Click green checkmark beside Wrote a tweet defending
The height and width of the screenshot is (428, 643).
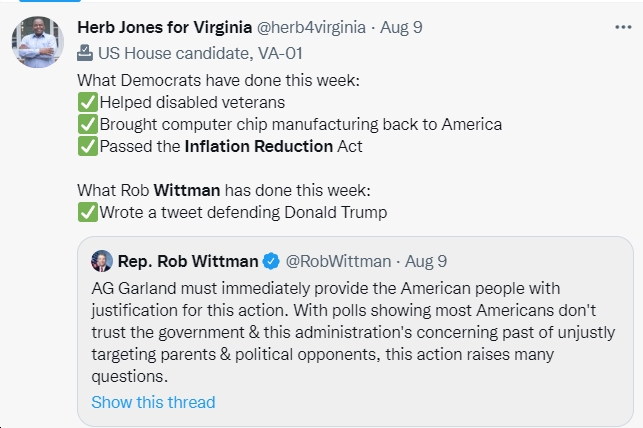point(88,212)
